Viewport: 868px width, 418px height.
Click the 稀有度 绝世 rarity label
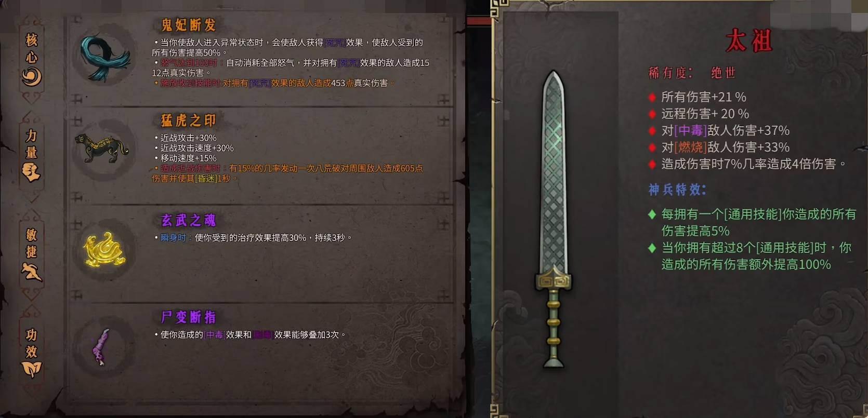692,73
